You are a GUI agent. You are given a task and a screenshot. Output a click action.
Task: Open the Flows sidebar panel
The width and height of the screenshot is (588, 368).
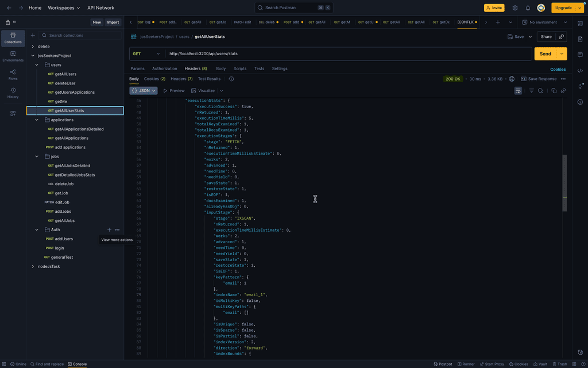pyautogui.click(x=13, y=75)
